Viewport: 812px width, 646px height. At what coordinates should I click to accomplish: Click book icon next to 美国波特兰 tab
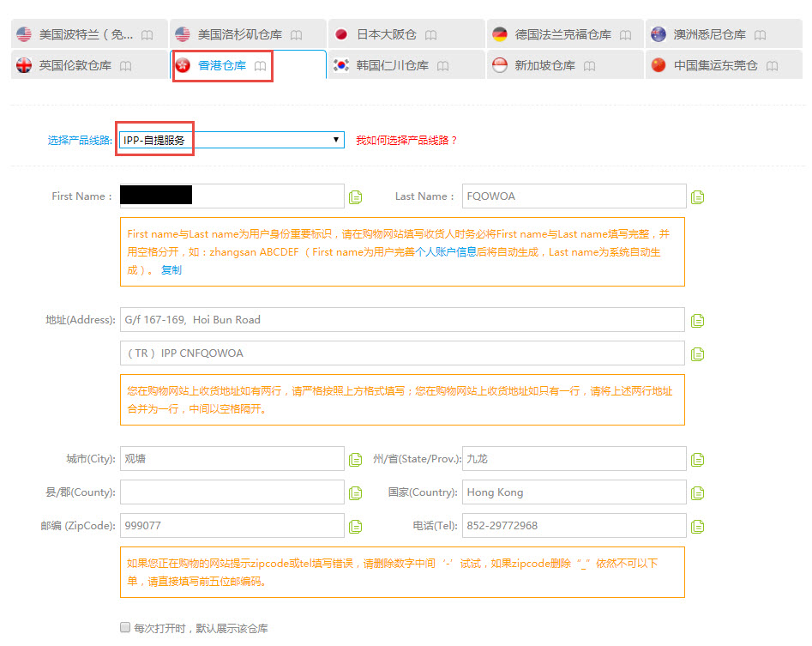pyautogui.click(x=147, y=34)
